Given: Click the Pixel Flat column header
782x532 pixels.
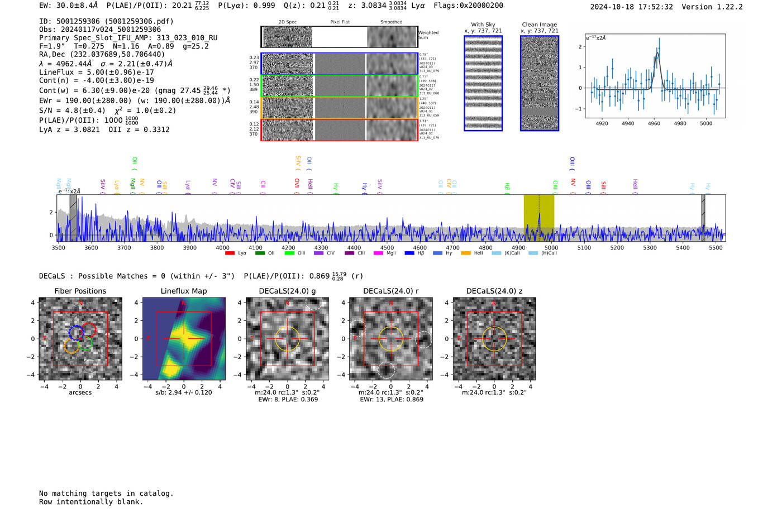Looking at the screenshot, I should (x=340, y=22).
